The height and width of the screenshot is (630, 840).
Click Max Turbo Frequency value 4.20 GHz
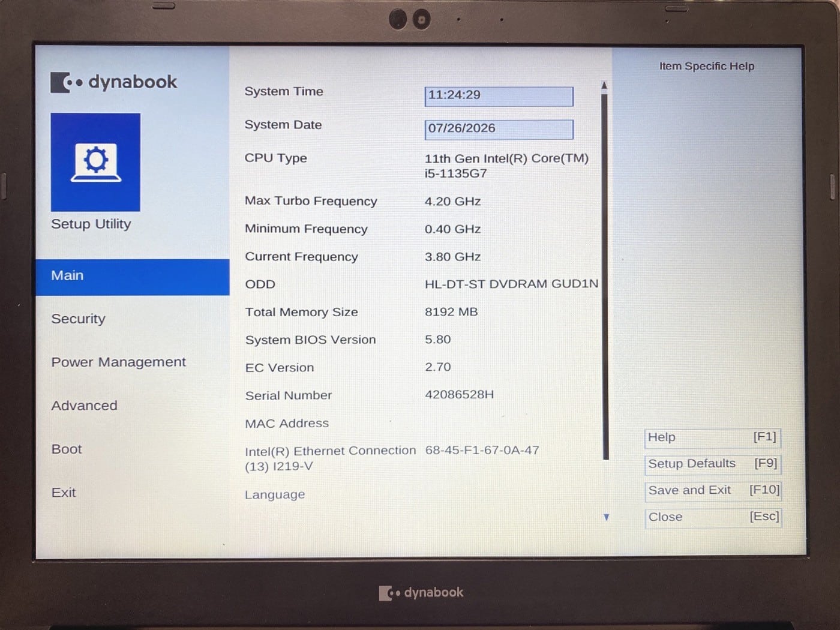click(453, 202)
